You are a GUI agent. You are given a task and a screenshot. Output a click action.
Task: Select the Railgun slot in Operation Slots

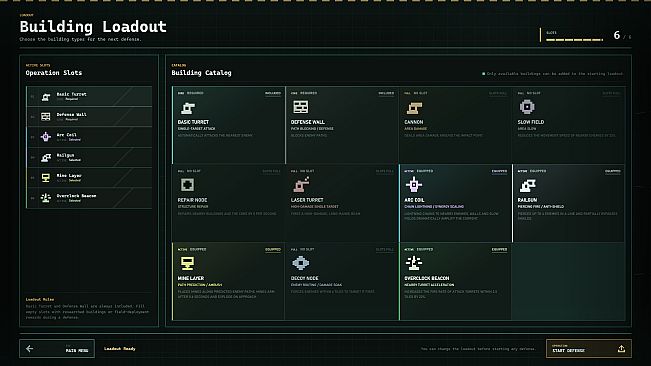click(89, 157)
